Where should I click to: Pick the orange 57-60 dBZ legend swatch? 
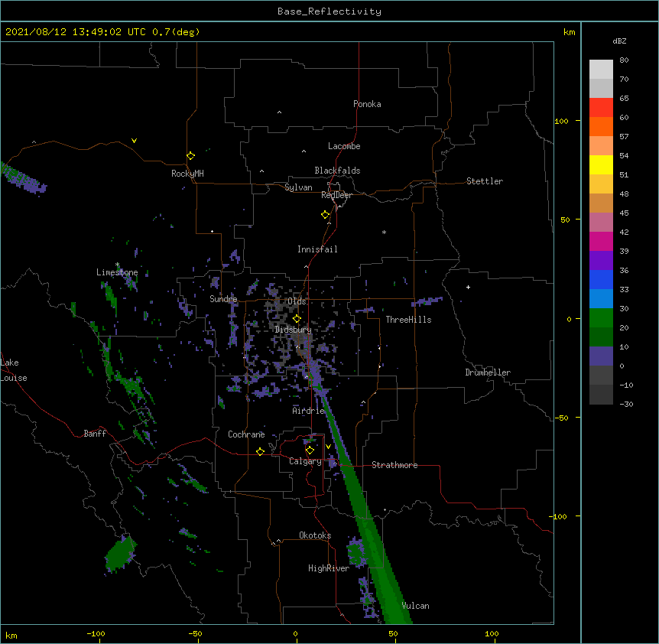(x=601, y=126)
